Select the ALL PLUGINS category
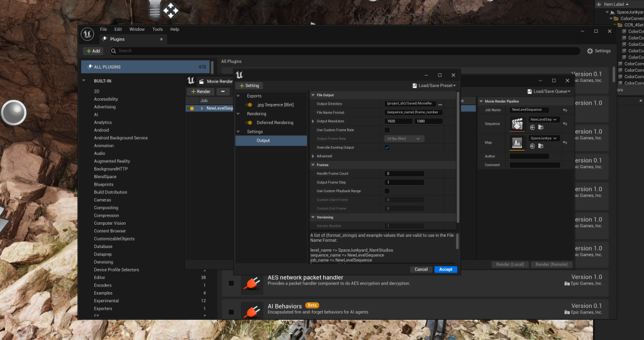The width and height of the screenshot is (644, 340). (x=145, y=67)
